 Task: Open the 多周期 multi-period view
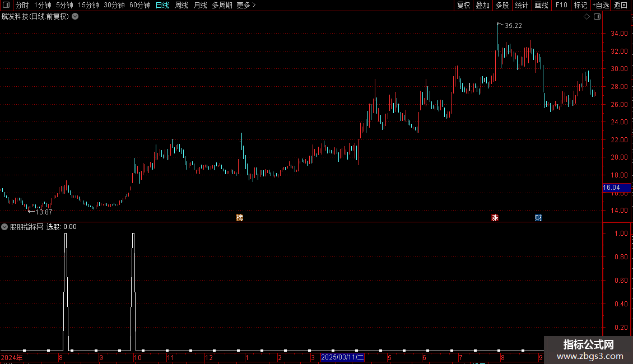(222, 5)
